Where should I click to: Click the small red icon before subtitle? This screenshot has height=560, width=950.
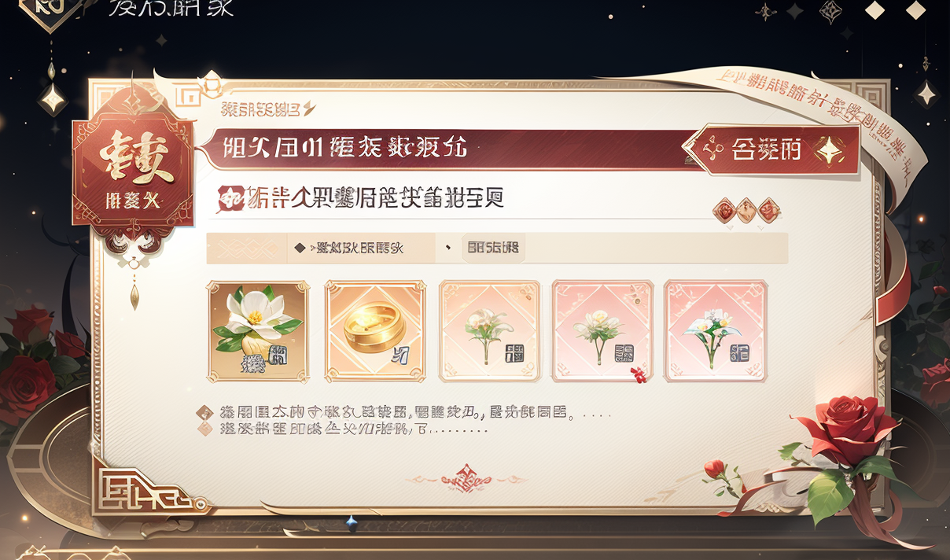(x=229, y=199)
